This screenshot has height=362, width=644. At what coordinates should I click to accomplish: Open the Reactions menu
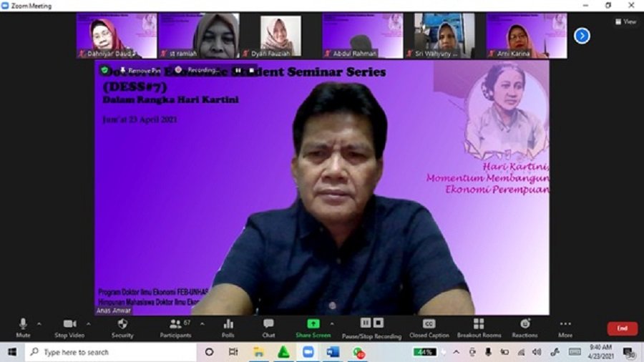(525, 328)
